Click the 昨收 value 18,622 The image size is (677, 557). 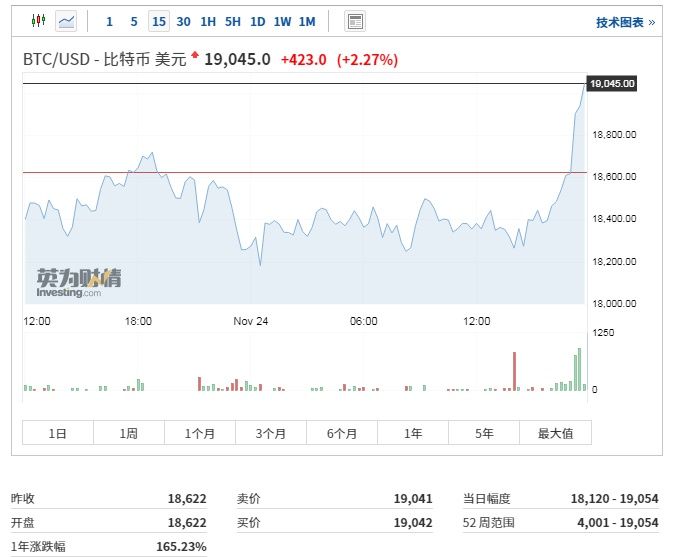click(187, 499)
